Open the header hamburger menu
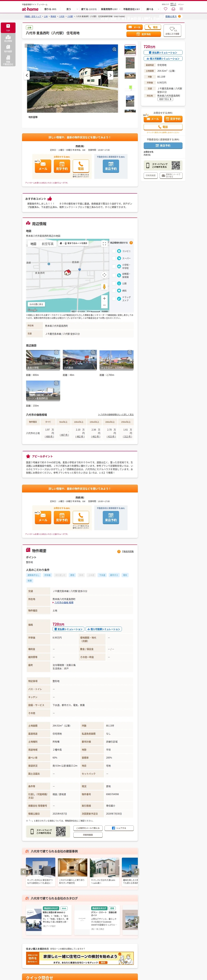This screenshot has height=980, width=207. pyautogui.click(x=181, y=9)
